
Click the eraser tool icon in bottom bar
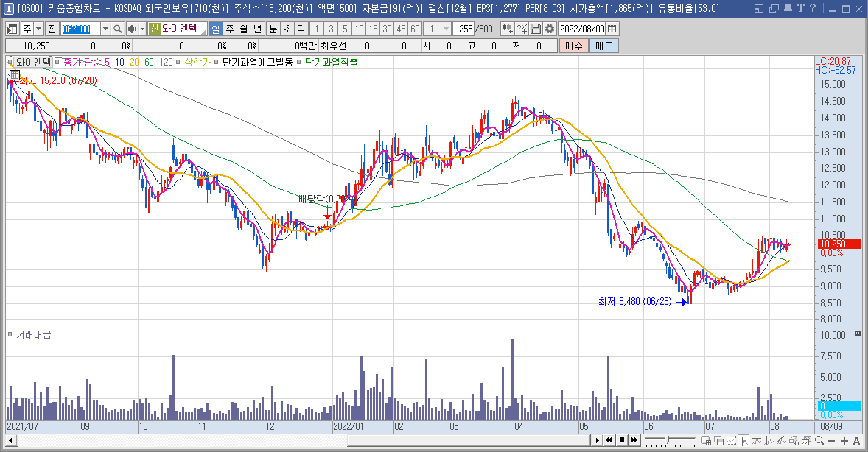tap(794, 440)
